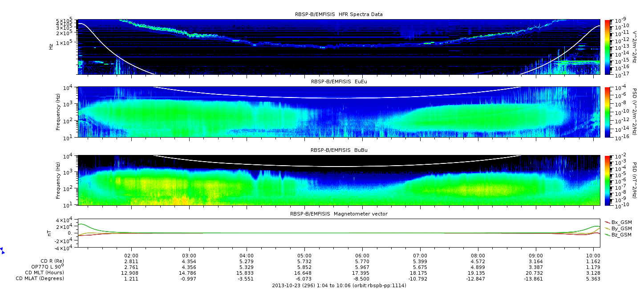
Task: Select the Bz_GSM legend line marker
Action: (x=608, y=234)
